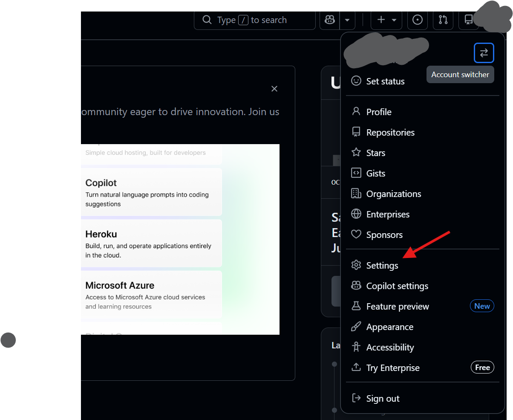The image size is (513, 420).
Task: Open Accessibility menu entry
Action: point(422,347)
